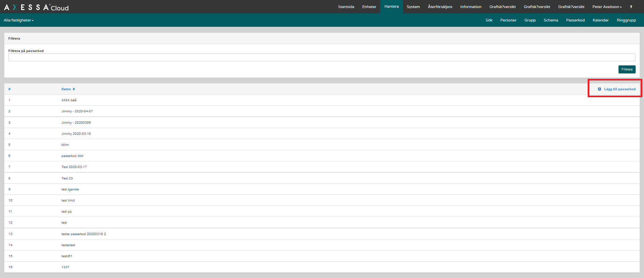Open the row 'testar passerkod 20200318 2'
The height and width of the screenshot is (278, 644).
point(322,234)
